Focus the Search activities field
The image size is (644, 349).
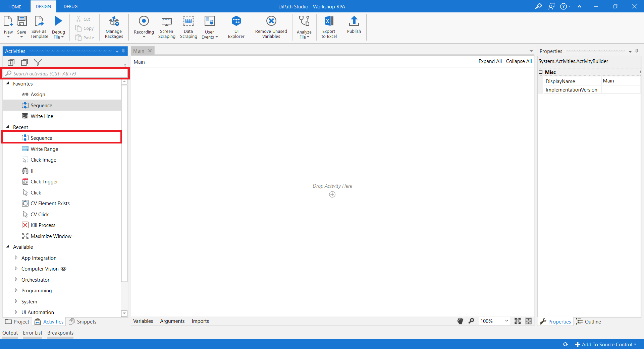click(x=67, y=73)
